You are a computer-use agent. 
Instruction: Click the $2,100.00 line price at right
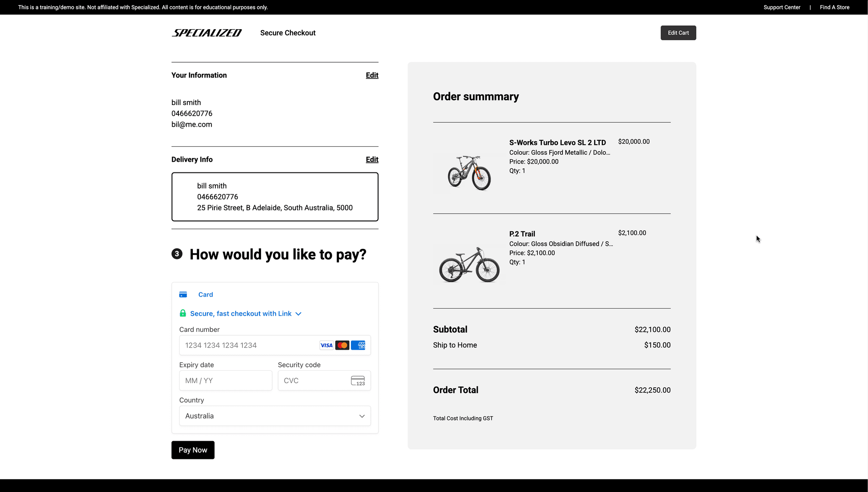click(x=632, y=233)
